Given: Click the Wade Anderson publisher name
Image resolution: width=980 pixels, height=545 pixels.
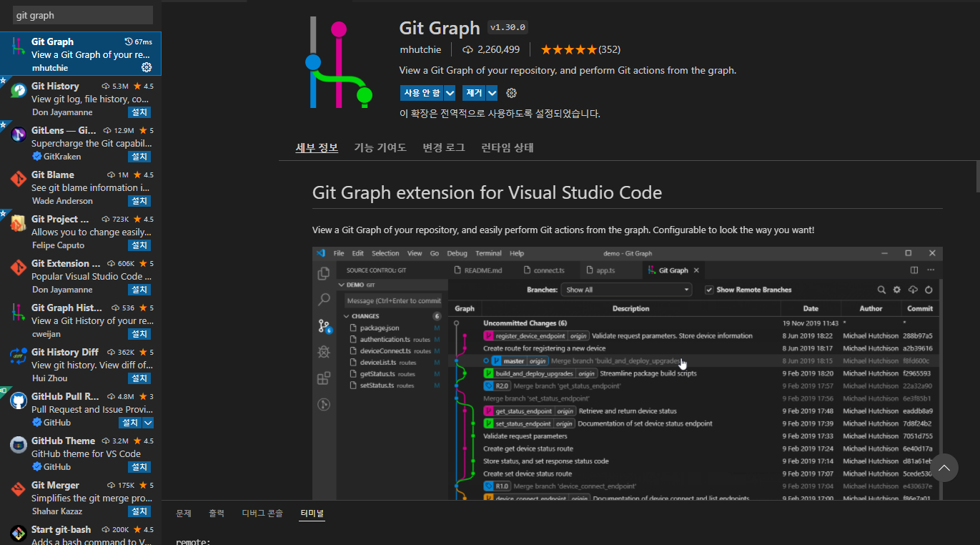Looking at the screenshot, I should pyautogui.click(x=62, y=201).
